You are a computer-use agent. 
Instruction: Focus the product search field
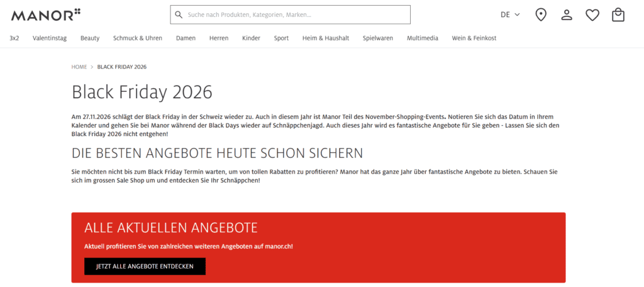pyautogui.click(x=291, y=15)
